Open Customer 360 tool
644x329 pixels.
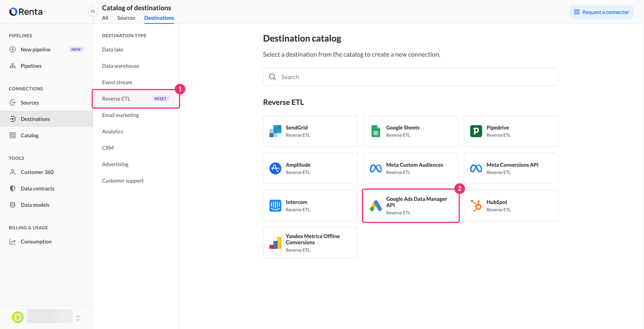coord(47,172)
